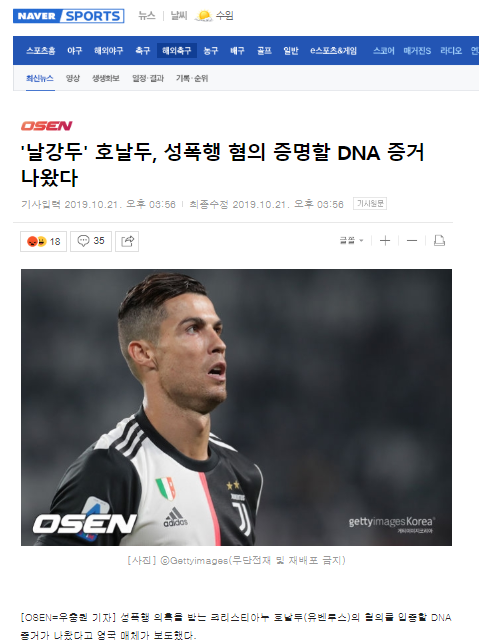Screen dimensions: 479x643
Task: Click the share article icon
Action: click(x=127, y=241)
